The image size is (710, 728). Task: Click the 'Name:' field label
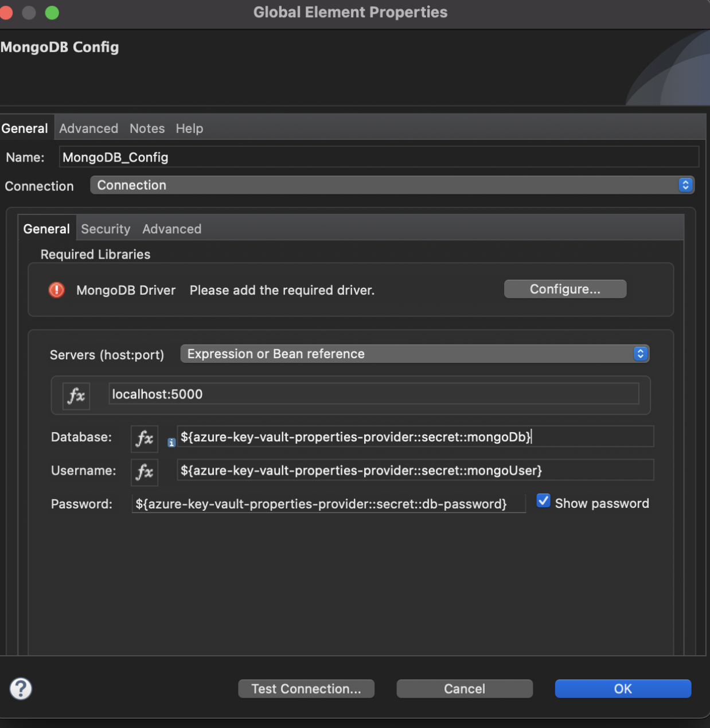click(25, 157)
